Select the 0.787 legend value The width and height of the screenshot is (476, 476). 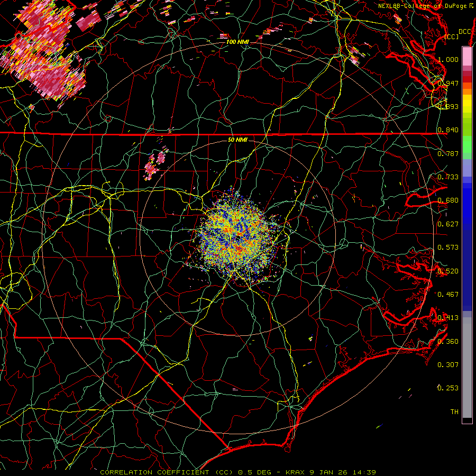448,153
